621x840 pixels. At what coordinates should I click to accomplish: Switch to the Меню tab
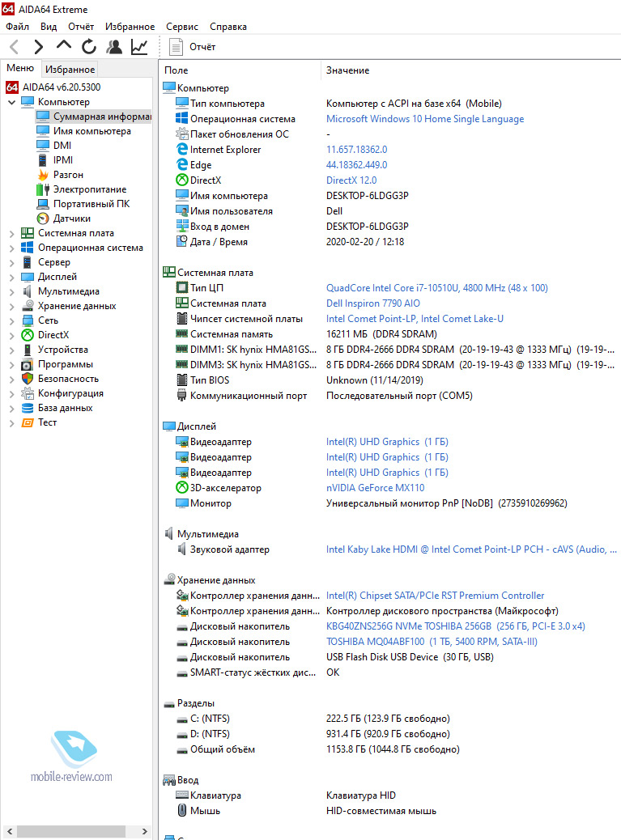pyautogui.click(x=20, y=68)
